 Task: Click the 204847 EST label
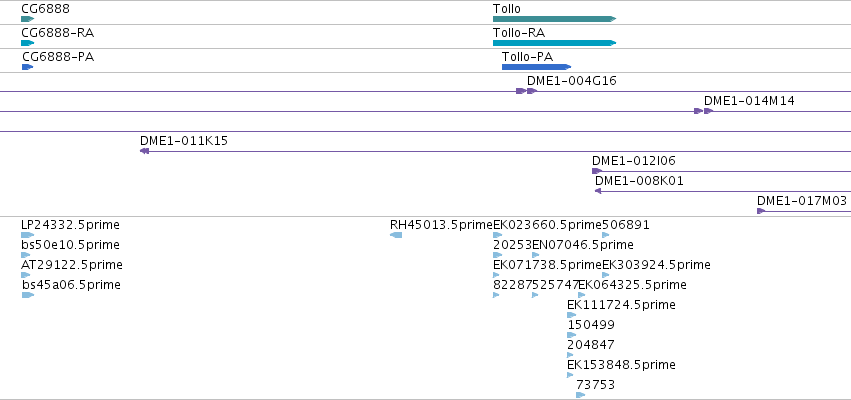(x=591, y=345)
